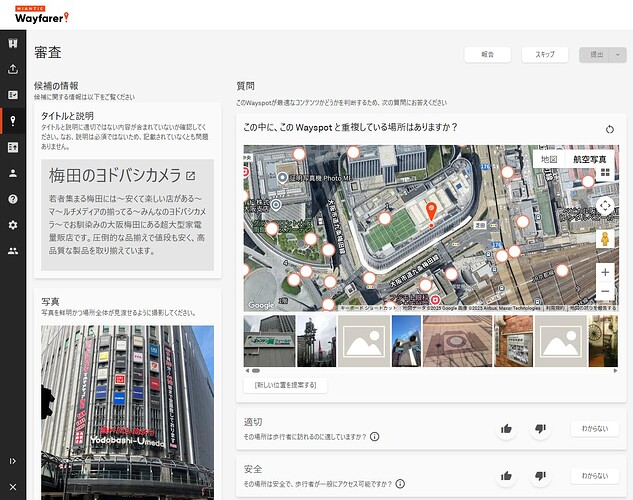Open the submit button dropdown arrow
The image size is (633, 500).
tap(618, 54)
